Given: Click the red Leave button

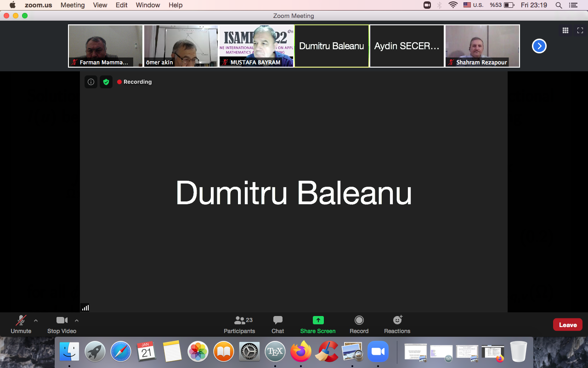Looking at the screenshot, I should (567, 325).
